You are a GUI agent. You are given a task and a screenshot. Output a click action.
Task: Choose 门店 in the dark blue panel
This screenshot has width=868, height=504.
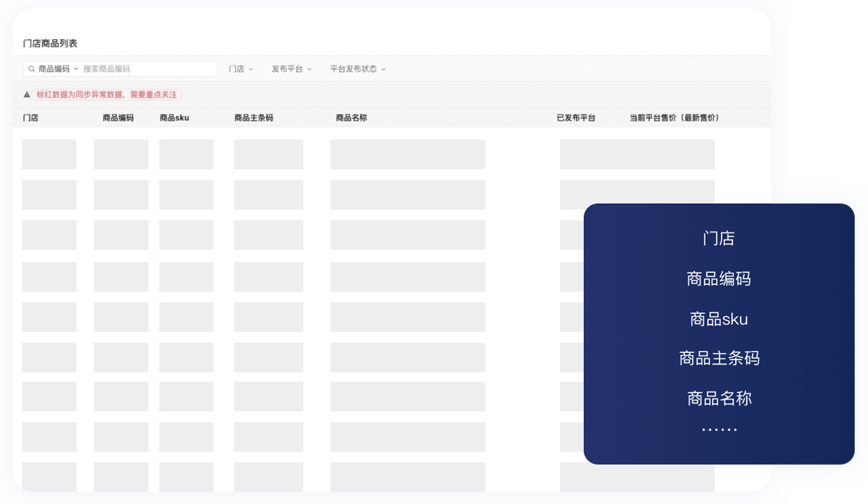719,239
